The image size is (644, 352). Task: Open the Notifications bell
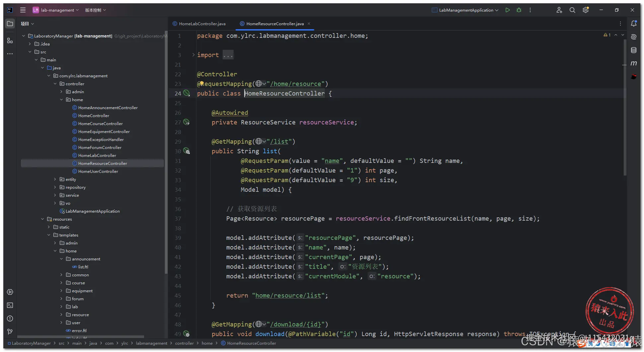(x=634, y=24)
